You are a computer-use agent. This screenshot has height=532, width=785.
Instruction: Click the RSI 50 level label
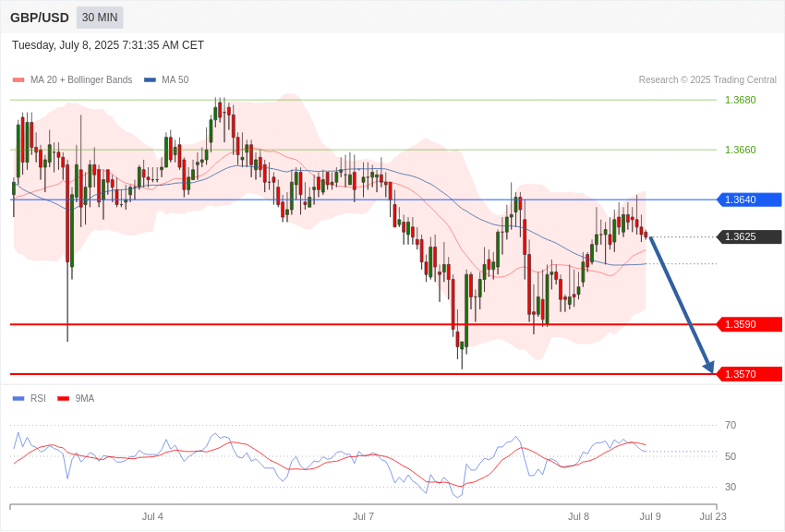pos(731,456)
